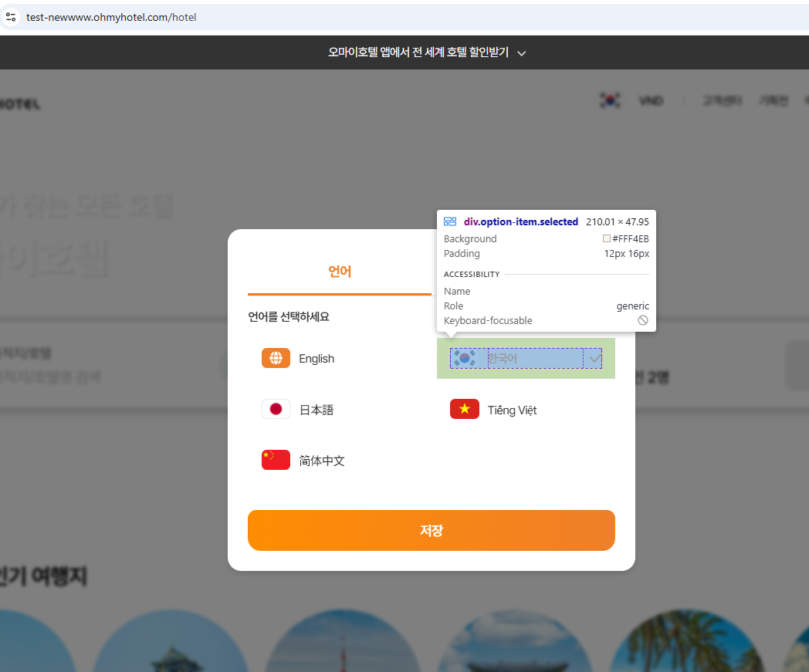The width and height of the screenshot is (809, 672).
Task: Open the 오마이호텔 앱 discount banner text
Action: click(418, 52)
